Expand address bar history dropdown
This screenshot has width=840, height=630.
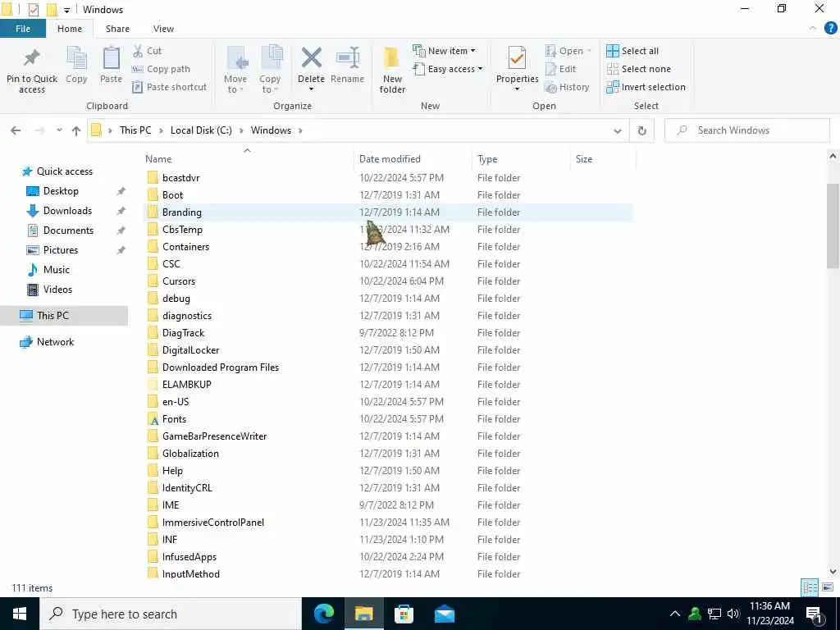pos(617,130)
